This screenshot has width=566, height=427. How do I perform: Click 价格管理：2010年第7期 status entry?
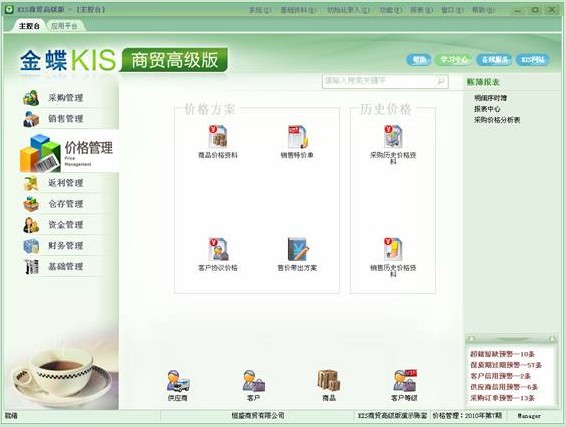tap(467, 416)
